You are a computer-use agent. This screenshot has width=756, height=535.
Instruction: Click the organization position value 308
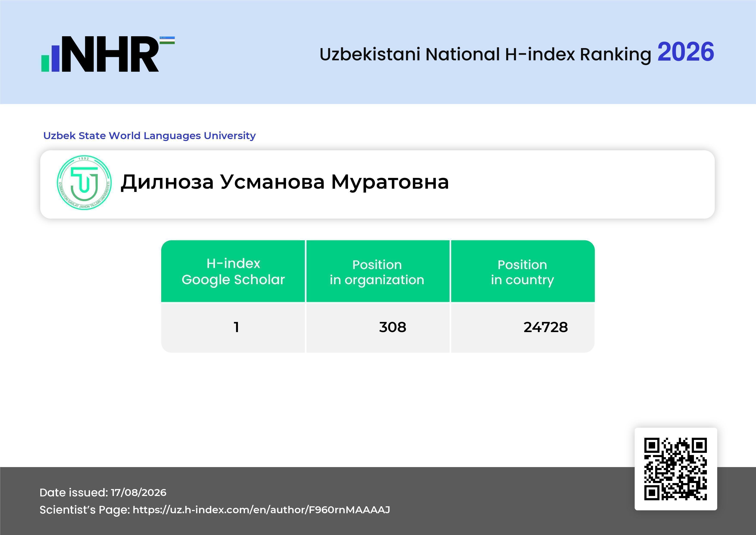tap(392, 327)
